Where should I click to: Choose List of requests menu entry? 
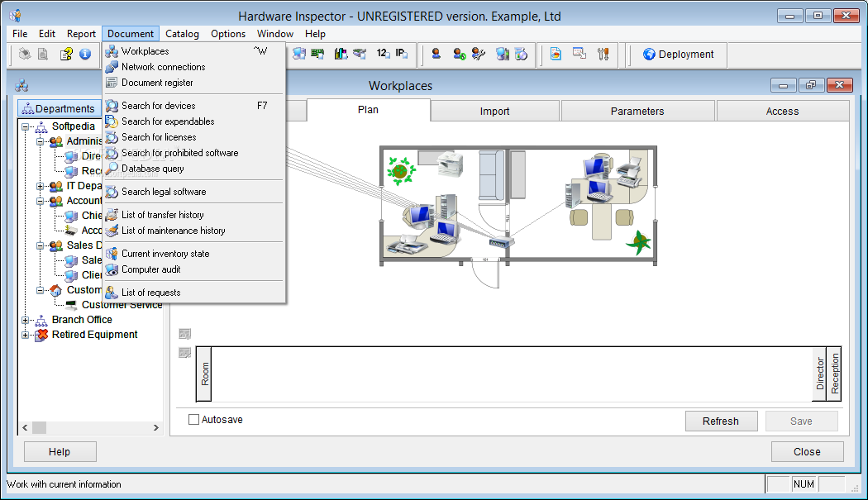[193, 293]
